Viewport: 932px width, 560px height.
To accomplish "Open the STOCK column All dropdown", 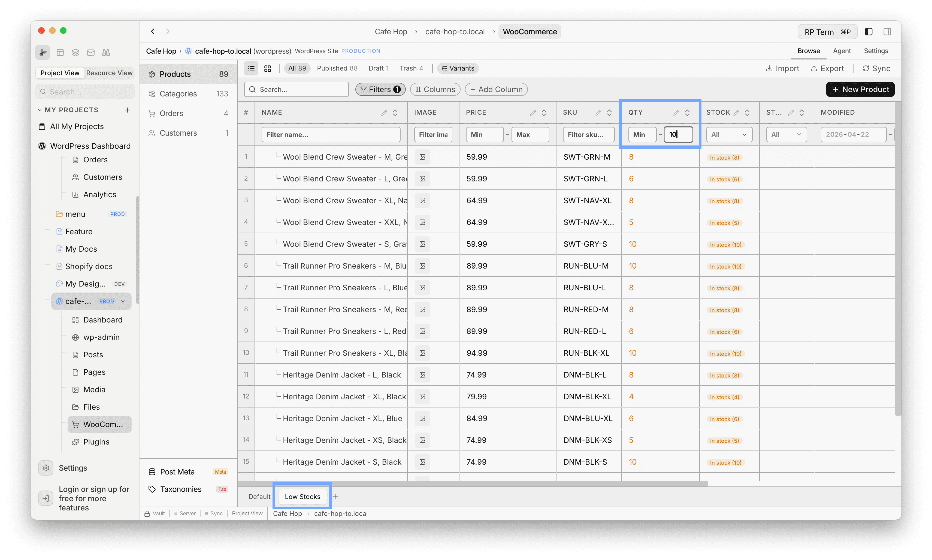I will pyautogui.click(x=729, y=134).
